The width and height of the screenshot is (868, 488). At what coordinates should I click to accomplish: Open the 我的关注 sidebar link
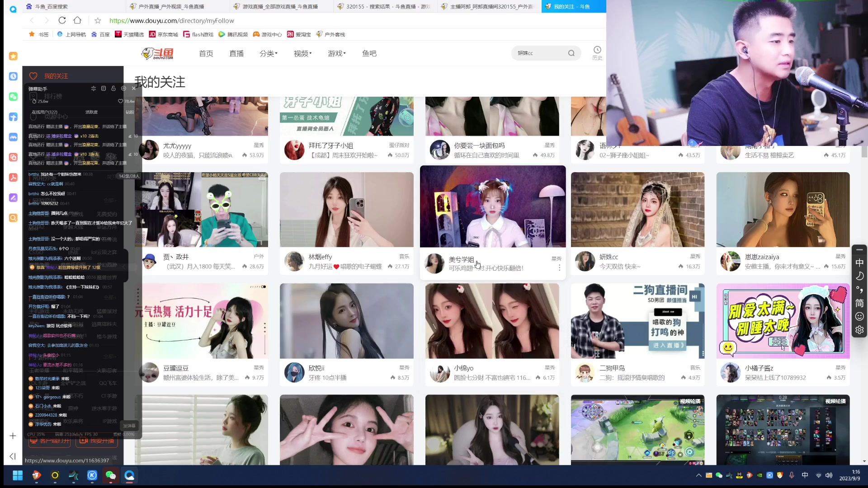(49, 76)
